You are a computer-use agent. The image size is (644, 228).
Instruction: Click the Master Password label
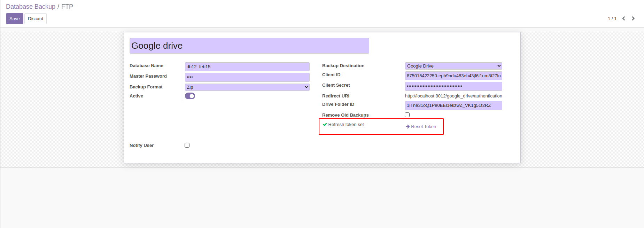pos(148,76)
